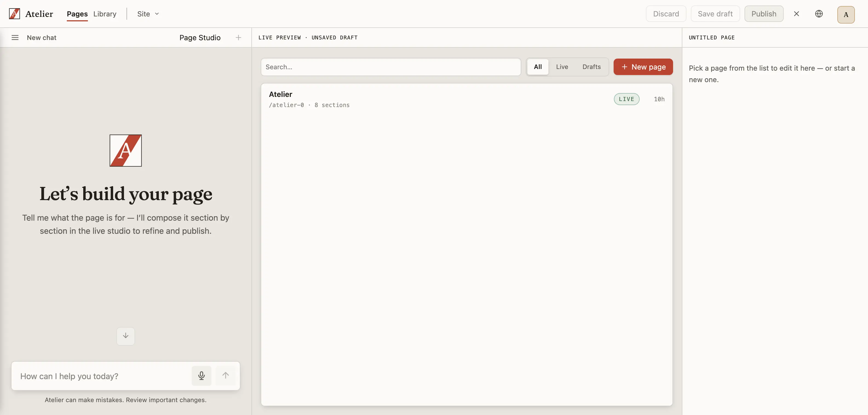Focus the Search pages field
868x415 pixels.
click(391, 67)
